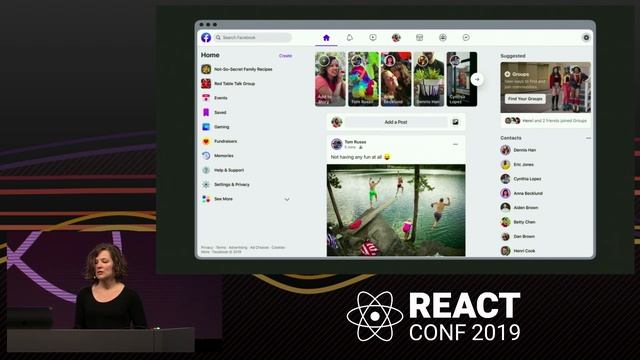The width and height of the screenshot is (640, 360).
Task: Open the Home tab icon
Action: pos(326,38)
